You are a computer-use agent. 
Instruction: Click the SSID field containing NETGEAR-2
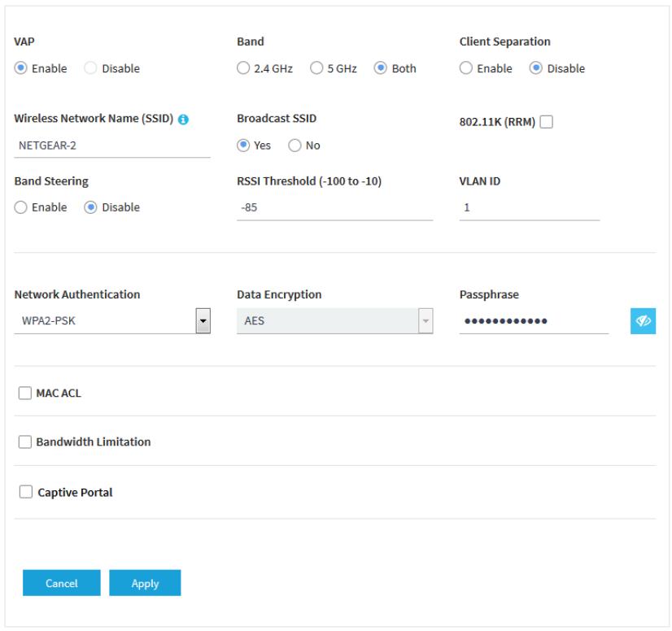pyautogui.click(x=112, y=146)
